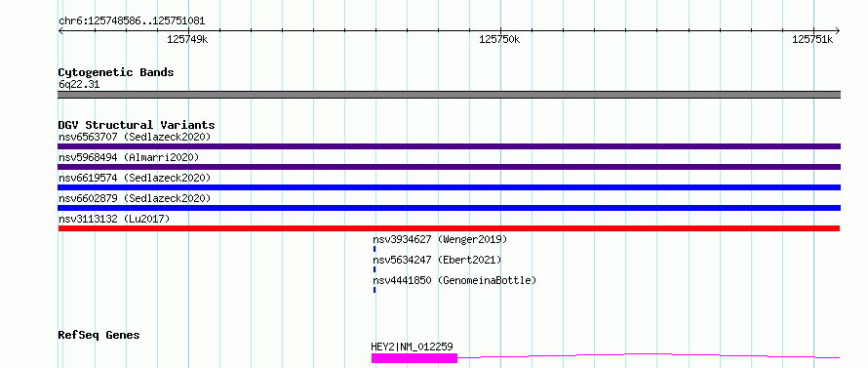868x368 pixels.
Task: Click the gray 6q22.31 cytoband bar
Action: pyautogui.click(x=449, y=95)
